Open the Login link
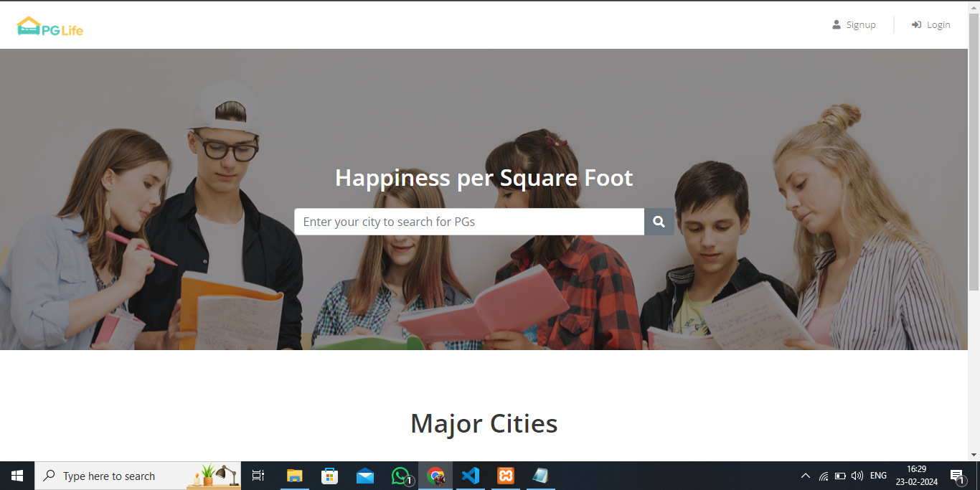980x490 pixels. point(931,25)
